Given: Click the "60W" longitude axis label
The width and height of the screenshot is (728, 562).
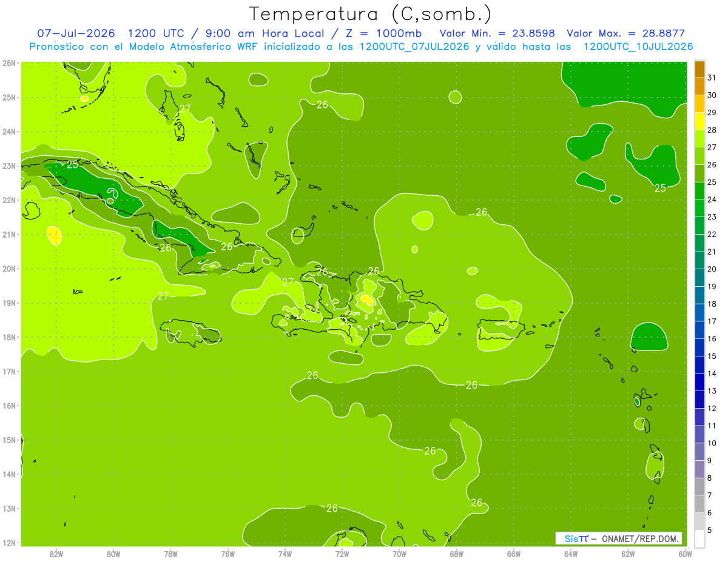Looking at the screenshot, I should tap(685, 554).
